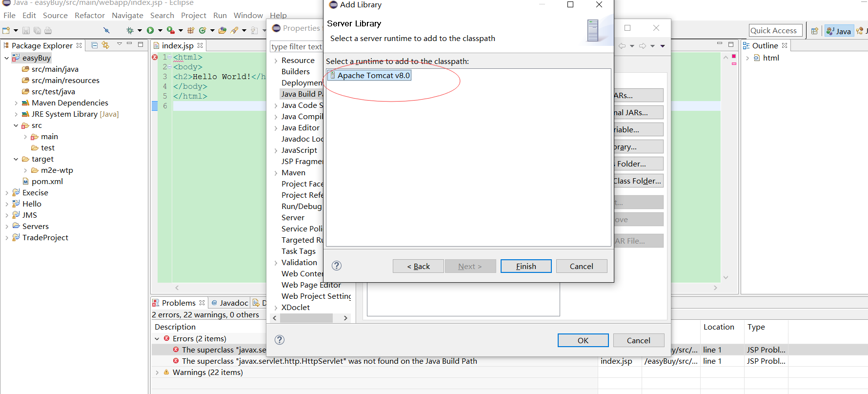The height and width of the screenshot is (394, 868).
Task: Switch to the Java perspective
Action: [838, 31]
